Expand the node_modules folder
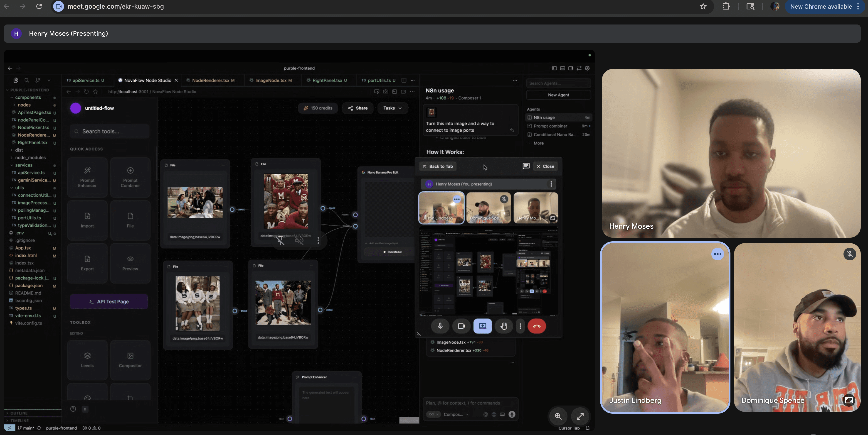Viewport: 868px width, 435px height. click(x=30, y=158)
